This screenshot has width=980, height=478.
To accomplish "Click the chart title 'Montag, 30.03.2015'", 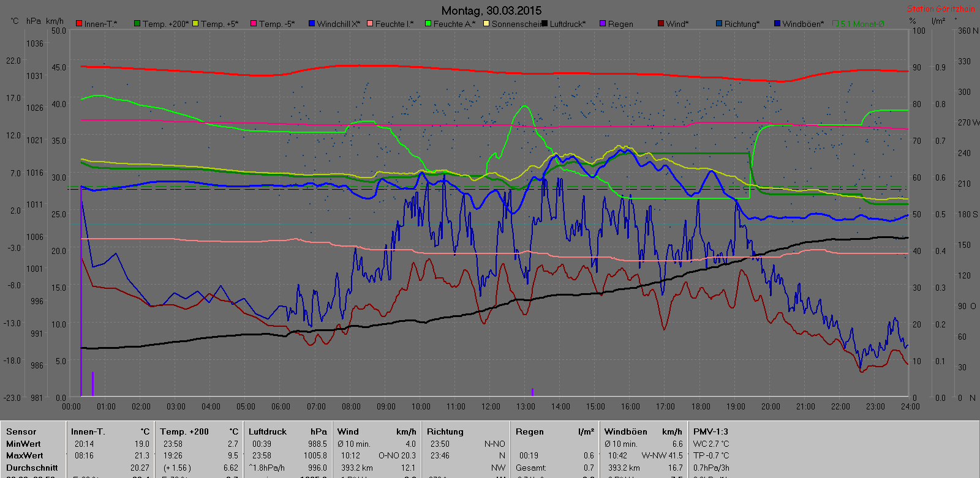I will point(491,10).
